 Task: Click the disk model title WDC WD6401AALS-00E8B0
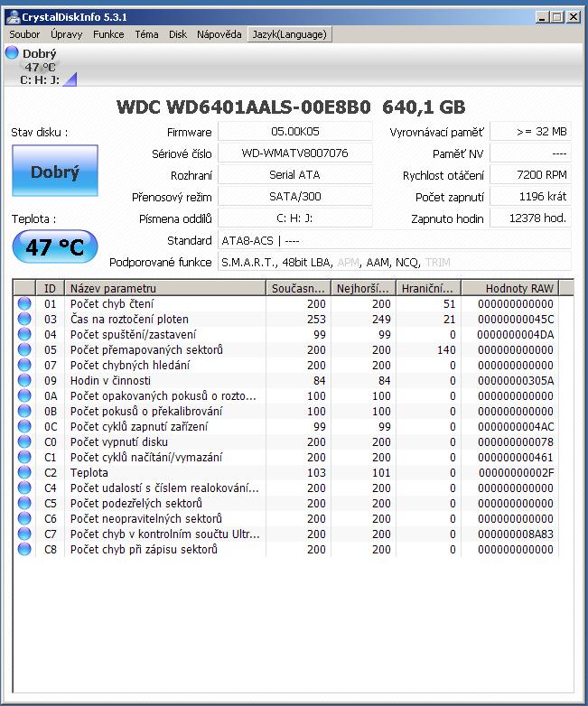pyautogui.click(x=244, y=107)
